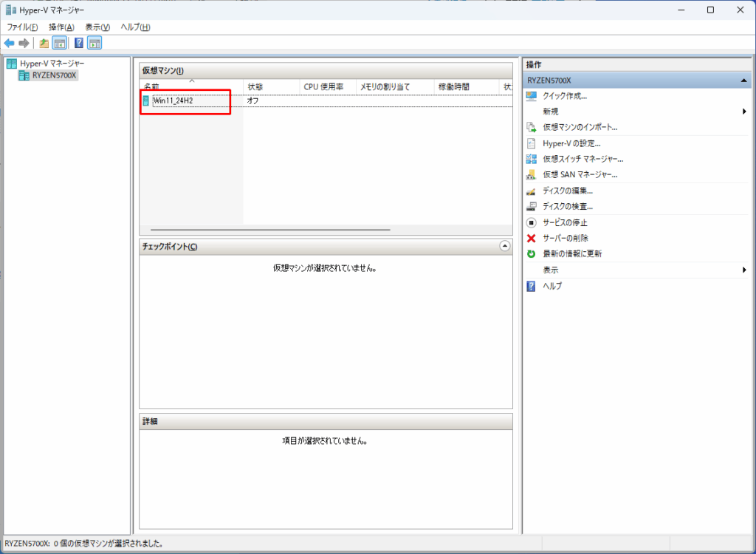The width and height of the screenshot is (756, 554).
Task: Expand the 新規 submenu arrow
Action: (744, 112)
